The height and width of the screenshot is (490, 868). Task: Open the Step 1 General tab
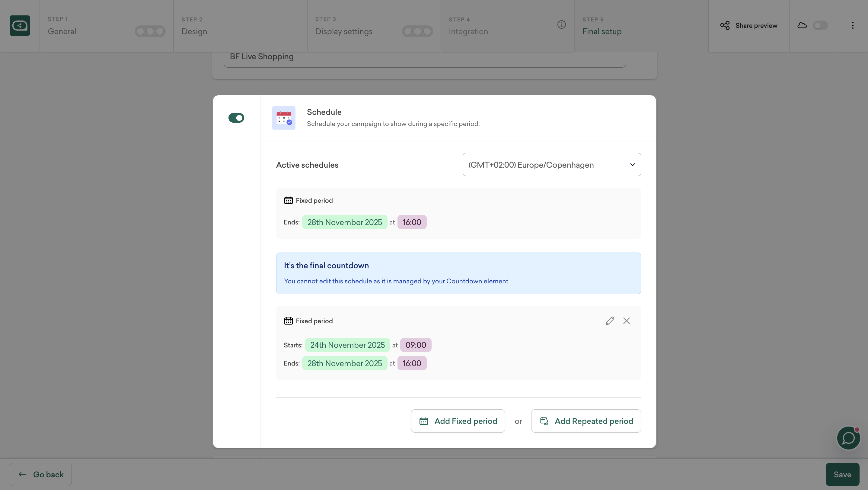(107, 26)
